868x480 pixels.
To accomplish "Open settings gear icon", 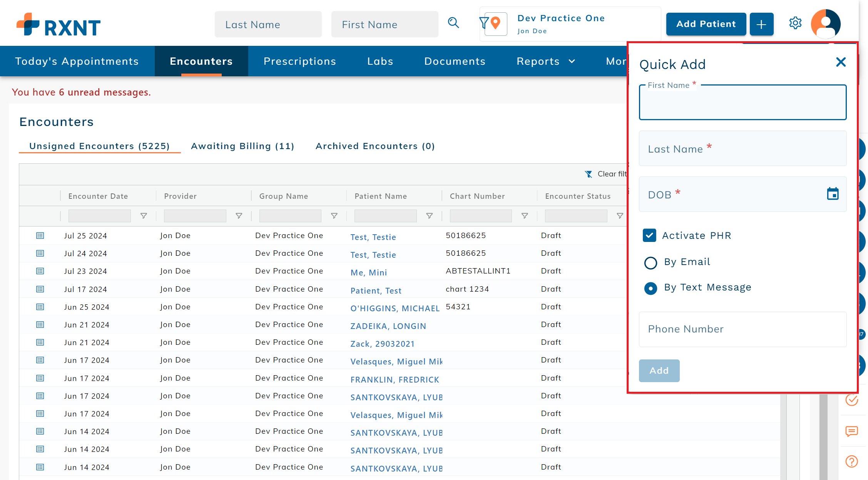I will tap(795, 23).
